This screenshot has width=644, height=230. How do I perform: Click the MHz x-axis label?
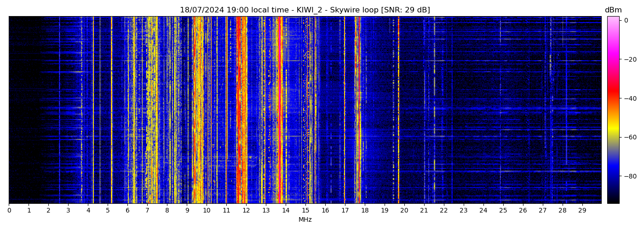click(305, 220)
